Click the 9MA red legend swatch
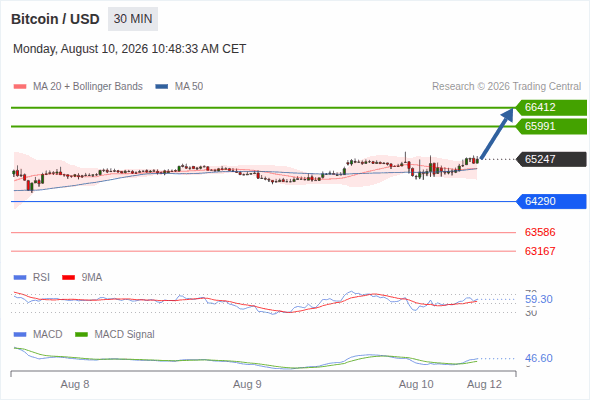The height and width of the screenshot is (400, 590). [x=68, y=278]
